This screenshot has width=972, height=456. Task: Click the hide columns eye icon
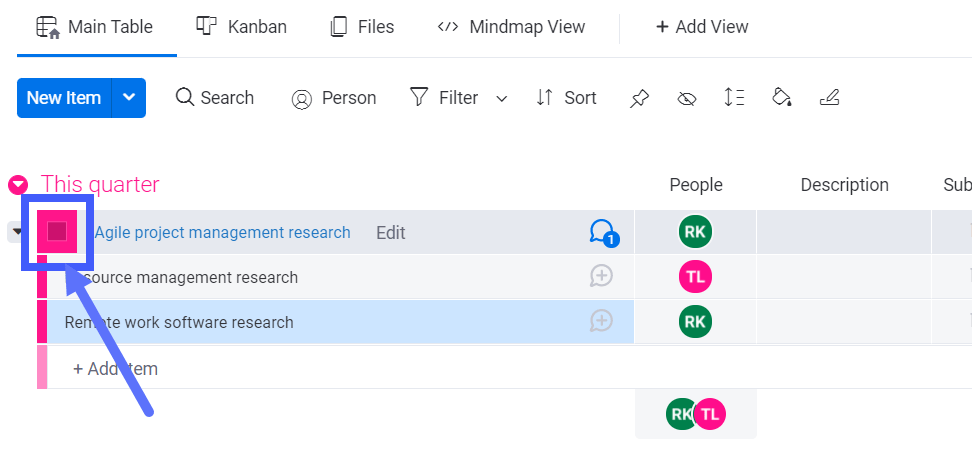point(686,98)
